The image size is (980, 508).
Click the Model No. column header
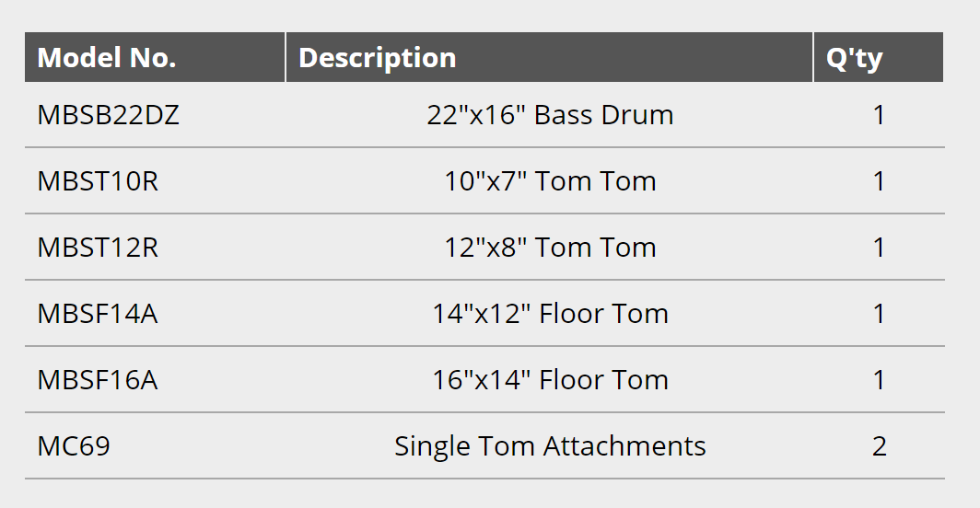point(107,58)
